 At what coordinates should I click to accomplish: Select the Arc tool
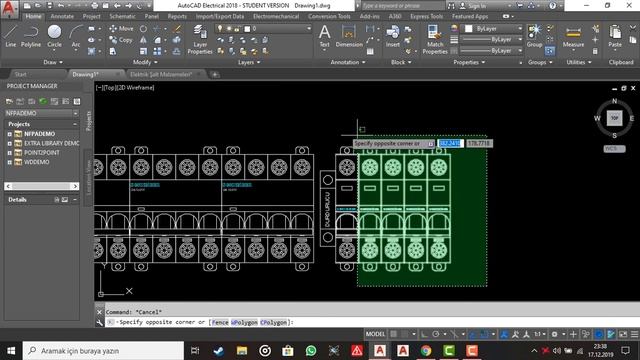click(76, 36)
